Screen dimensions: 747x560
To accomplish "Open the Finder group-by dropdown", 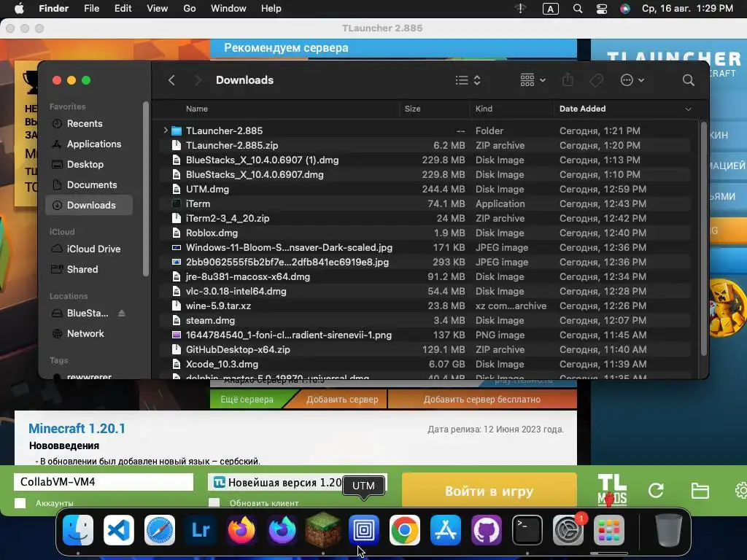I will (x=533, y=80).
